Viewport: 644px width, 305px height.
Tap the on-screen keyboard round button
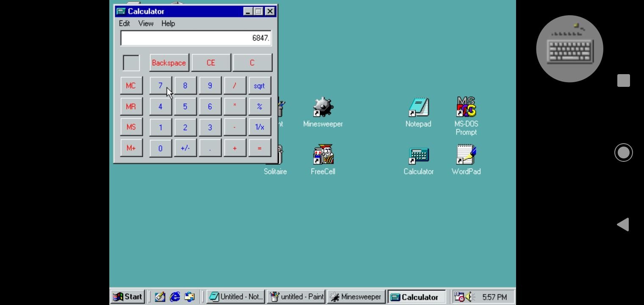point(569,49)
